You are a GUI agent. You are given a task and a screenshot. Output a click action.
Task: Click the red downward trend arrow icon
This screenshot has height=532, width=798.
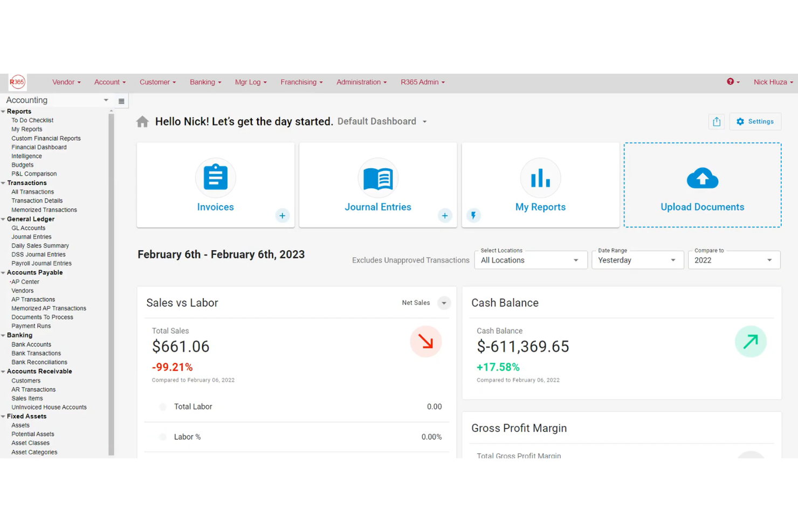point(426,342)
